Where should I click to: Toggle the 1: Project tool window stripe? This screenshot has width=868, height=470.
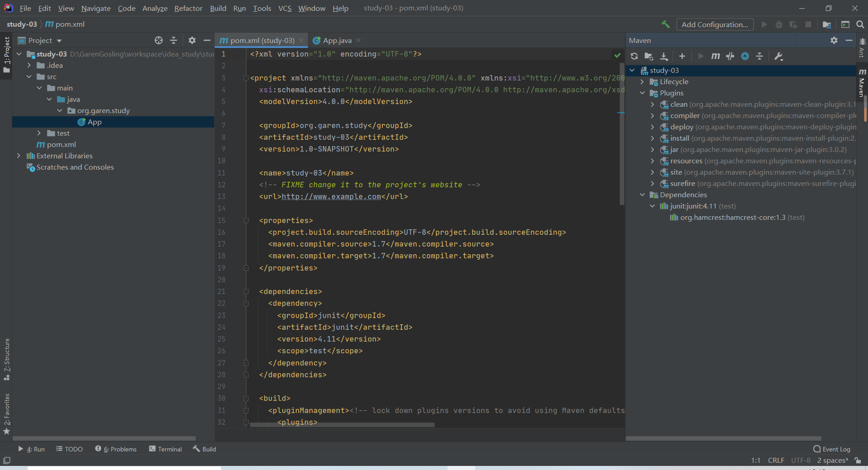[6, 55]
